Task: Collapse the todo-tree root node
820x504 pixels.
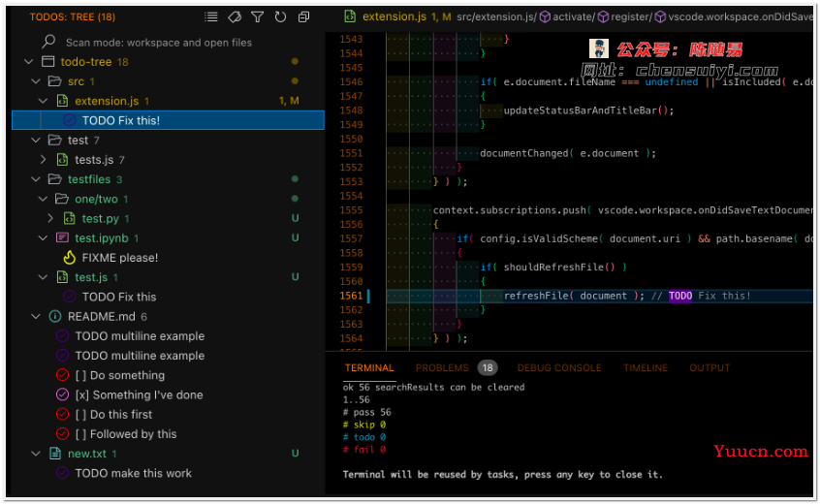Action: [x=29, y=62]
